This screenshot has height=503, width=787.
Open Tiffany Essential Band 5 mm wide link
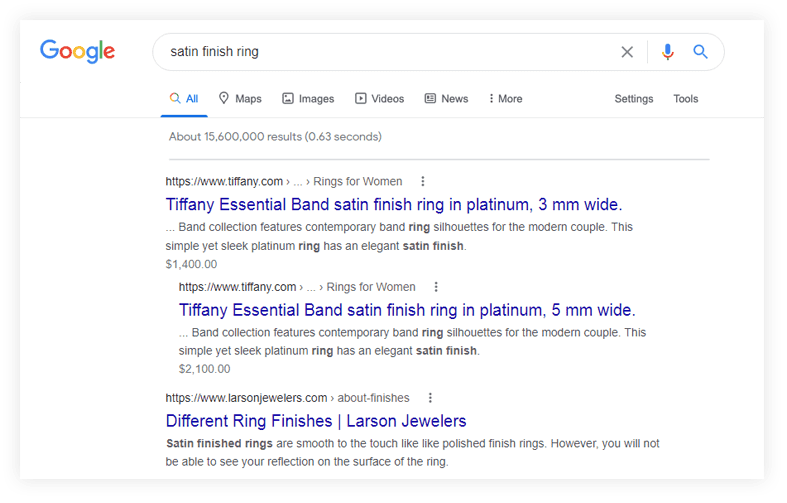click(x=407, y=310)
